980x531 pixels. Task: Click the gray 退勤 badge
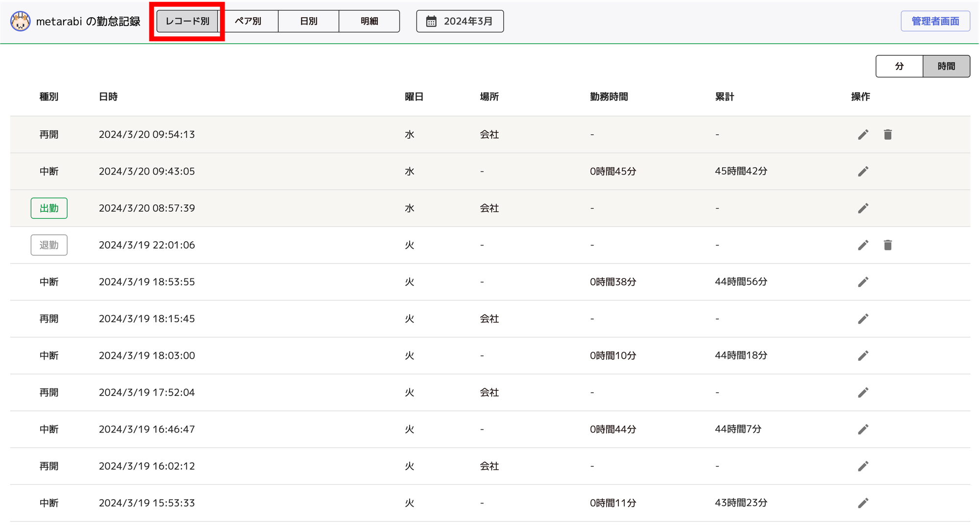[x=49, y=245]
